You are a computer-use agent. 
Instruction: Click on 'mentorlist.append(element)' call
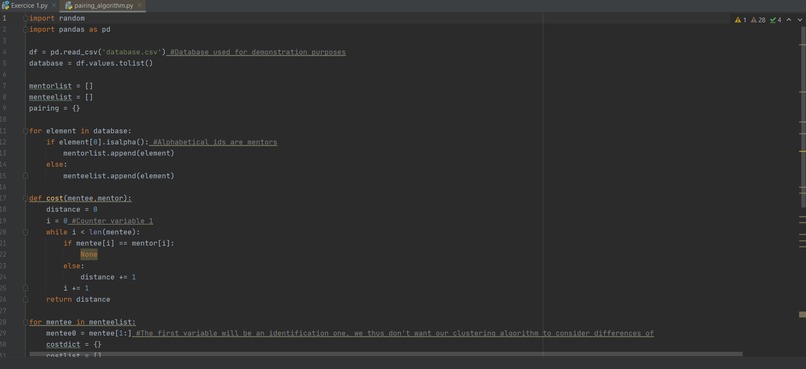tap(119, 153)
